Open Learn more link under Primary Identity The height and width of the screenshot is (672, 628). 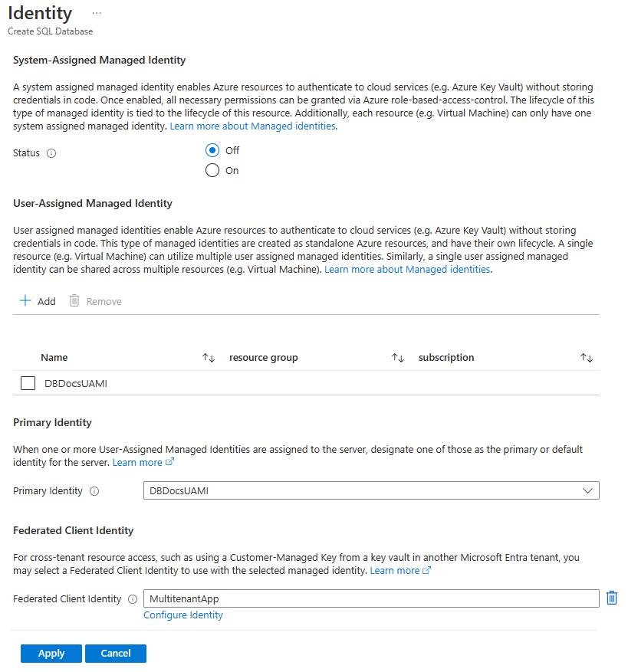coord(143,463)
